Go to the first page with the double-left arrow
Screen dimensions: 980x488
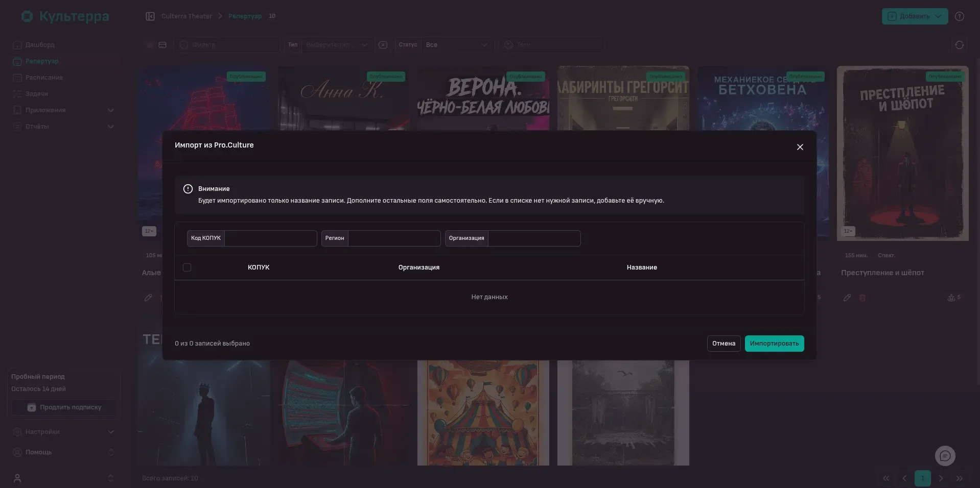pyautogui.click(x=886, y=478)
